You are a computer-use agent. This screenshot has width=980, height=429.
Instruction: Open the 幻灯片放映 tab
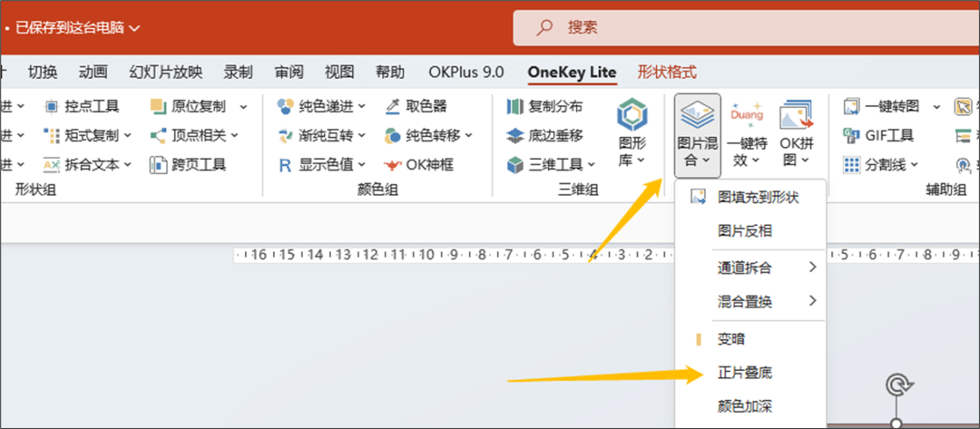pyautogui.click(x=166, y=73)
